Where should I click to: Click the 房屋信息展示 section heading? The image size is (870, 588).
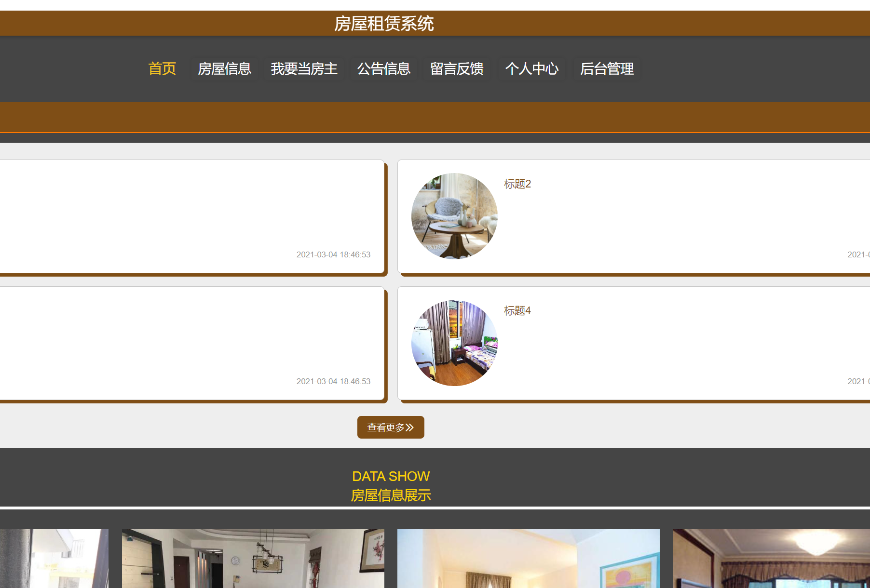[x=391, y=495]
